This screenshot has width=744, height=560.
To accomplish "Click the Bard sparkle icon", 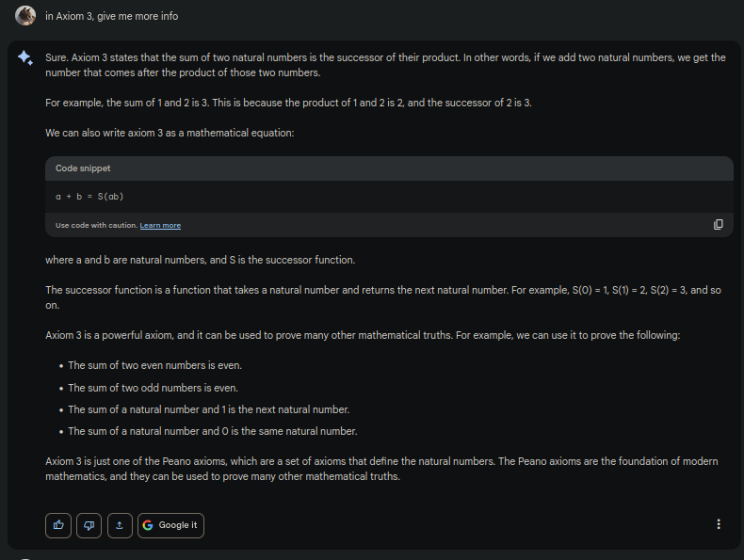I will pos(25,57).
